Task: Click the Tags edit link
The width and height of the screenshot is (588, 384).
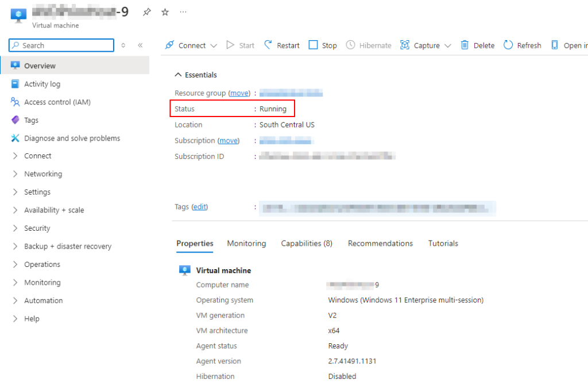Action: [x=200, y=207]
